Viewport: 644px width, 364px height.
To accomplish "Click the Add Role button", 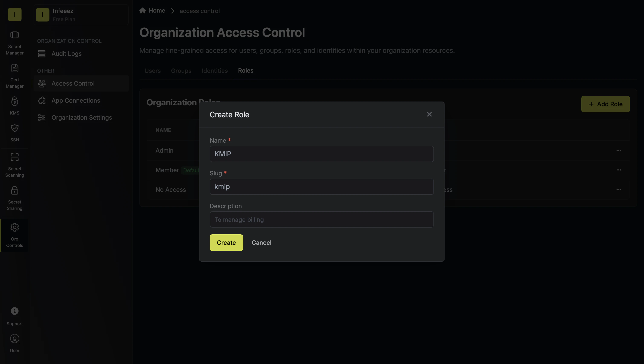I will (x=605, y=104).
